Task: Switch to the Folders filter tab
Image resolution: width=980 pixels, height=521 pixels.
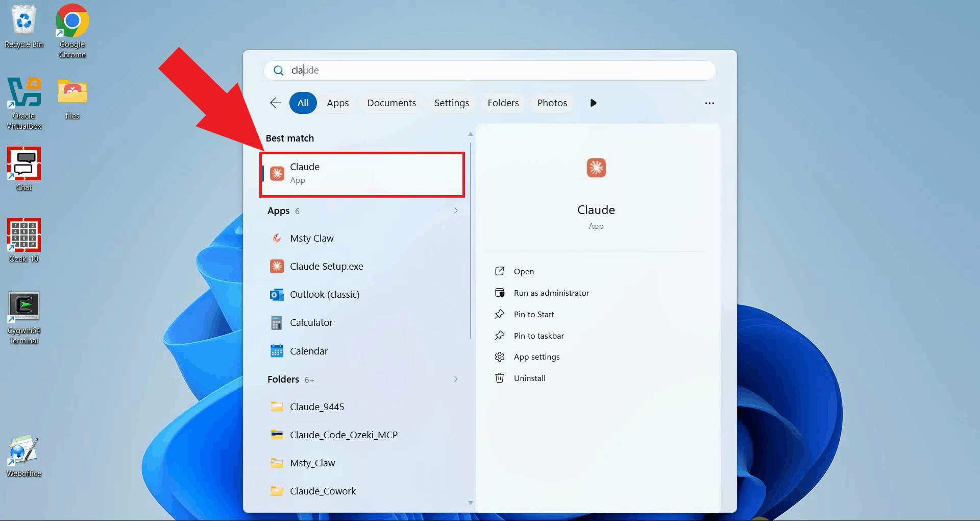Action: [x=503, y=103]
